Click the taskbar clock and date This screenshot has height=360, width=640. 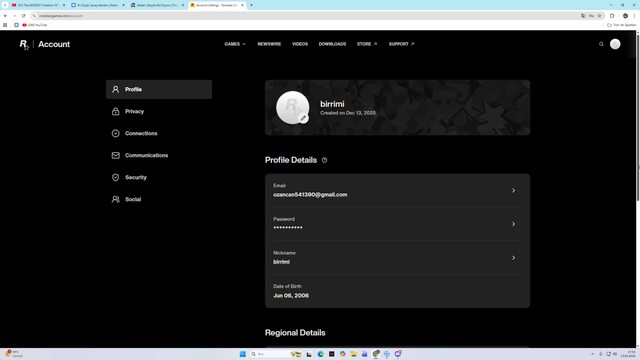[629, 354]
